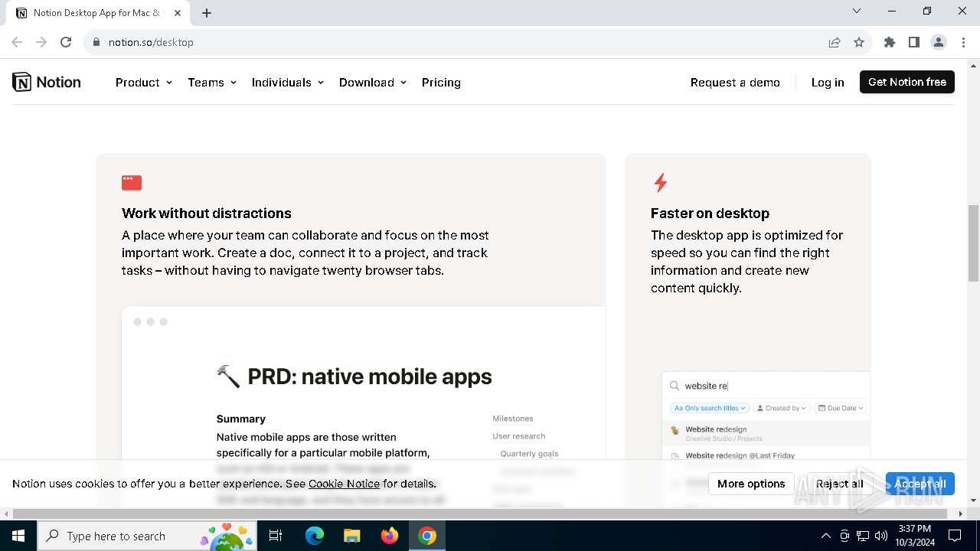Open the Pricing page
Image resolution: width=980 pixels, height=551 pixels.
(x=441, y=83)
